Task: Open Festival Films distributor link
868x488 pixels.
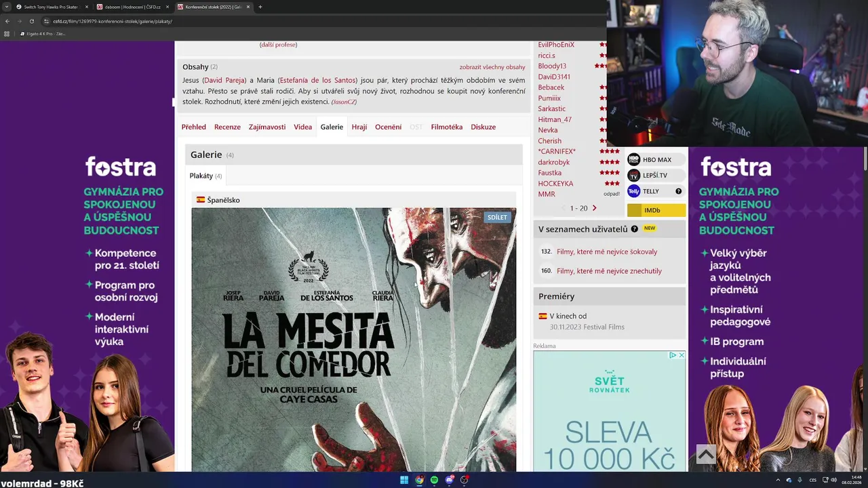Action: click(604, 327)
